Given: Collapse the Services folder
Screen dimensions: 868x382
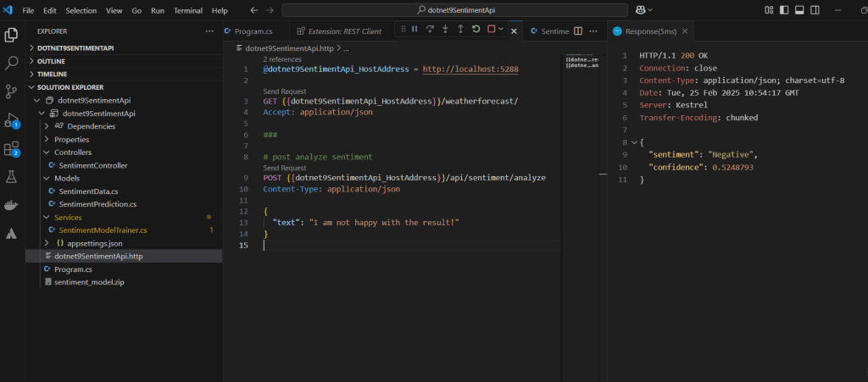Looking at the screenshot, I should 47,218.
